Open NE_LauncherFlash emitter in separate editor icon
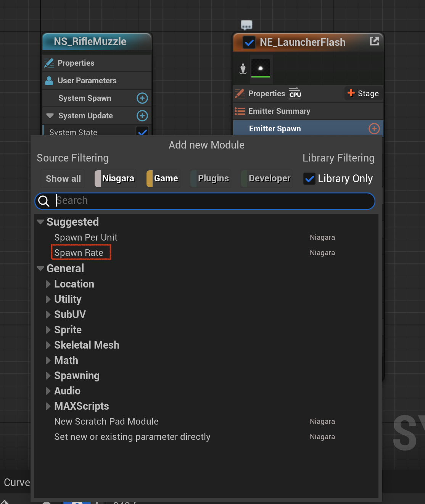This screenshot has width=425, height=504. click(x=374, y=41)
